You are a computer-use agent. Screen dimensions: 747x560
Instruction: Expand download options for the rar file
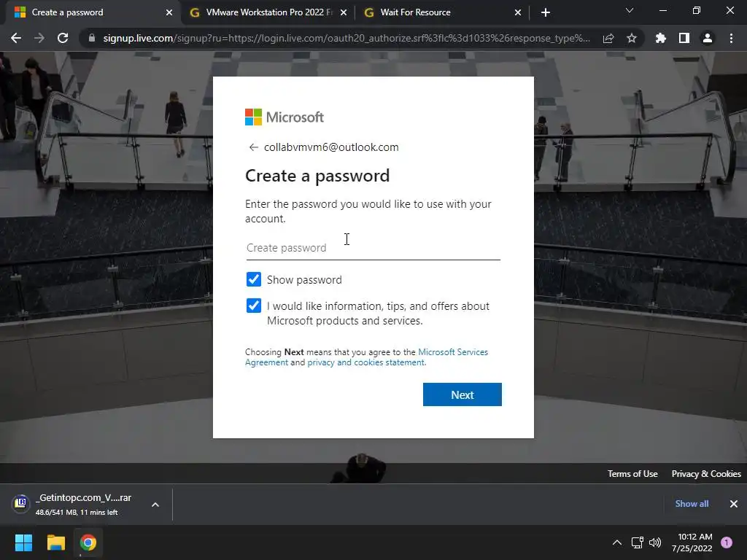(x=155, y=505)
